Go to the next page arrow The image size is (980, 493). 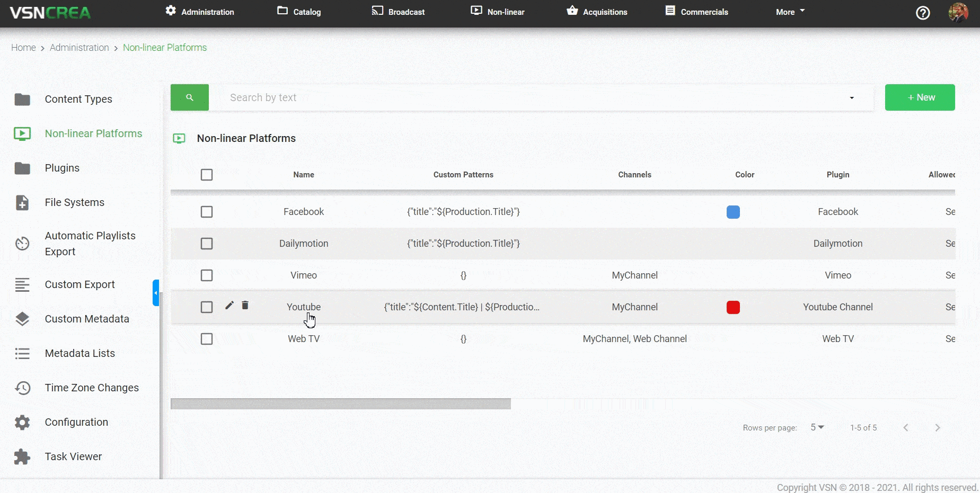(x=938, y=428)
